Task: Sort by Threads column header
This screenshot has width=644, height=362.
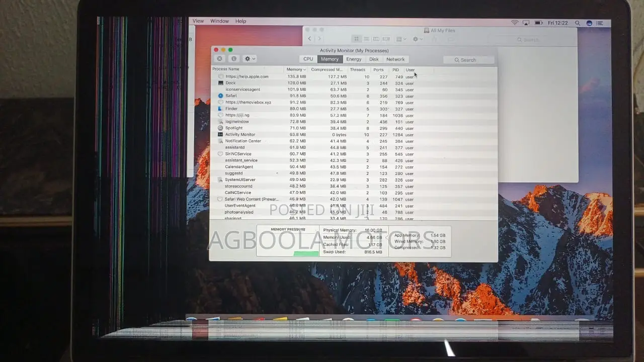Action: point(358,70)
